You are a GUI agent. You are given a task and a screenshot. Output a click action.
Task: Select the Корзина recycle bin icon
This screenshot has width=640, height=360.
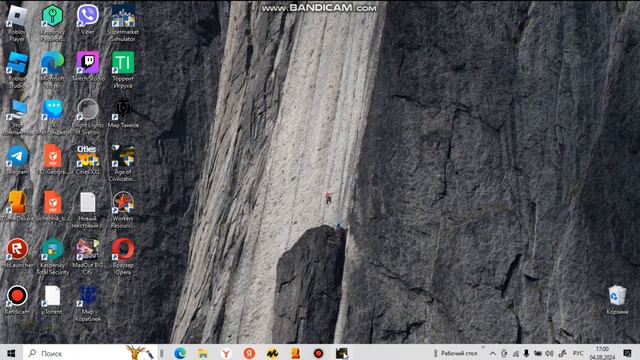point(617,300)
